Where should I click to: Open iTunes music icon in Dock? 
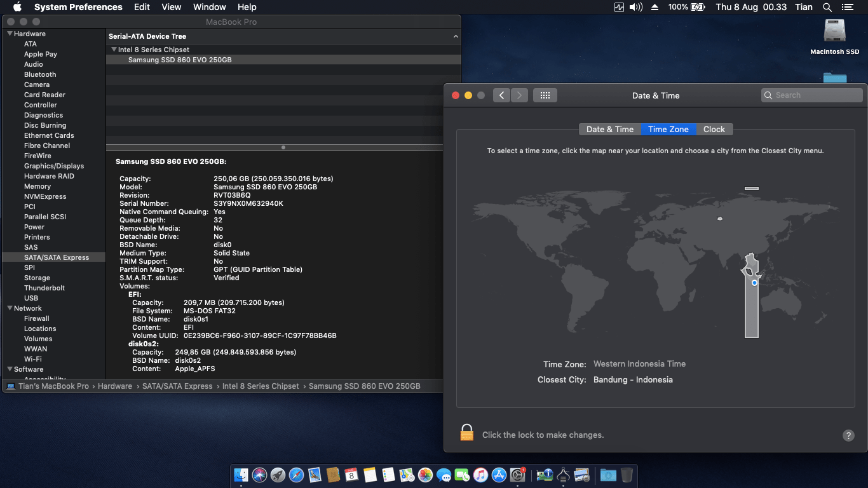[x=481, y=475]
